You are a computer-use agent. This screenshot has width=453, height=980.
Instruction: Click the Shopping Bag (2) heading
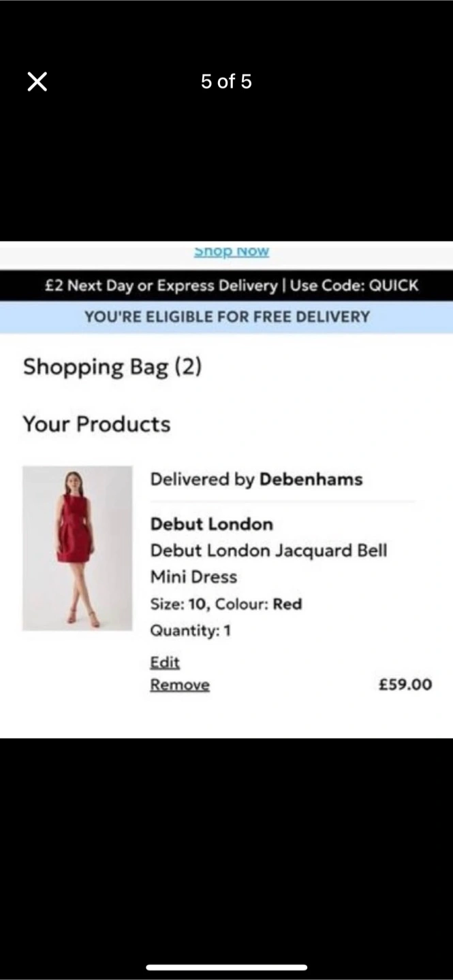point(112,367)
